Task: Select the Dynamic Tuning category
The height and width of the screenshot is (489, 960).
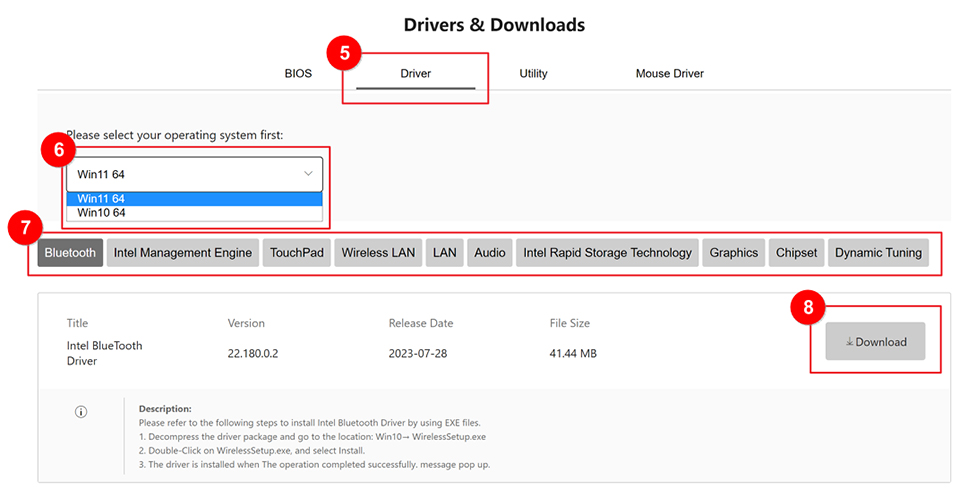Action: click(879, 253)
